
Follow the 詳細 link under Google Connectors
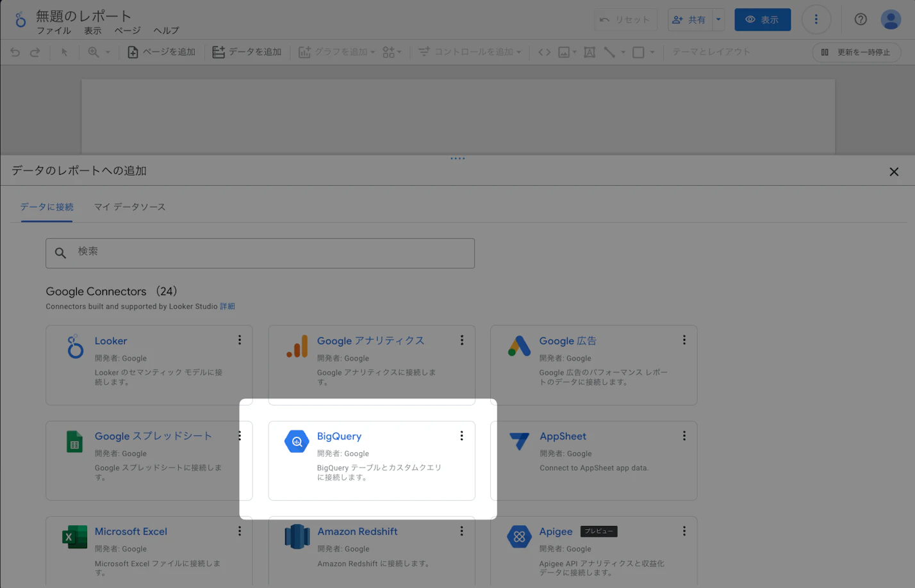(x=227, y=306)
